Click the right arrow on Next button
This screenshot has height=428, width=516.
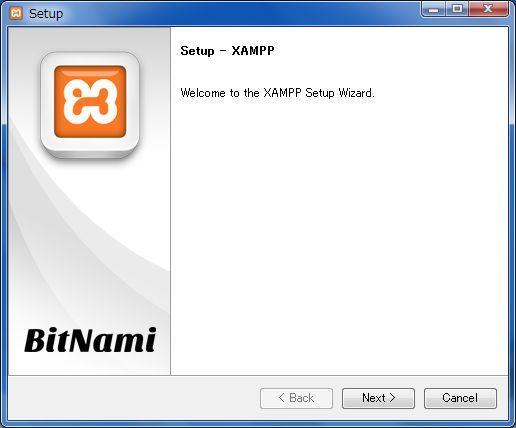click(392, 398)
